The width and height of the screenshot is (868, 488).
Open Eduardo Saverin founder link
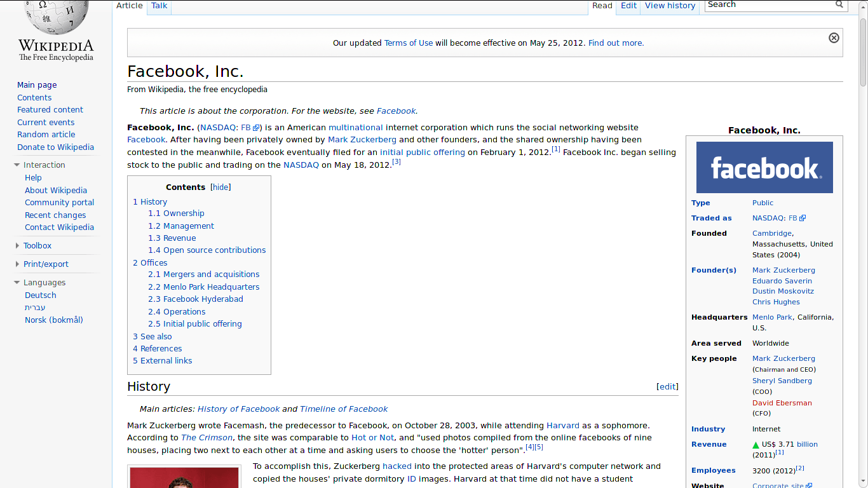(782, 281)
